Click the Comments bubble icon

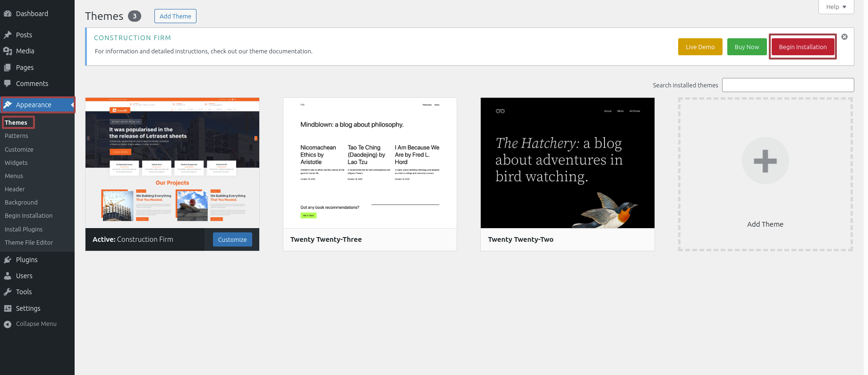click(8, 84)
